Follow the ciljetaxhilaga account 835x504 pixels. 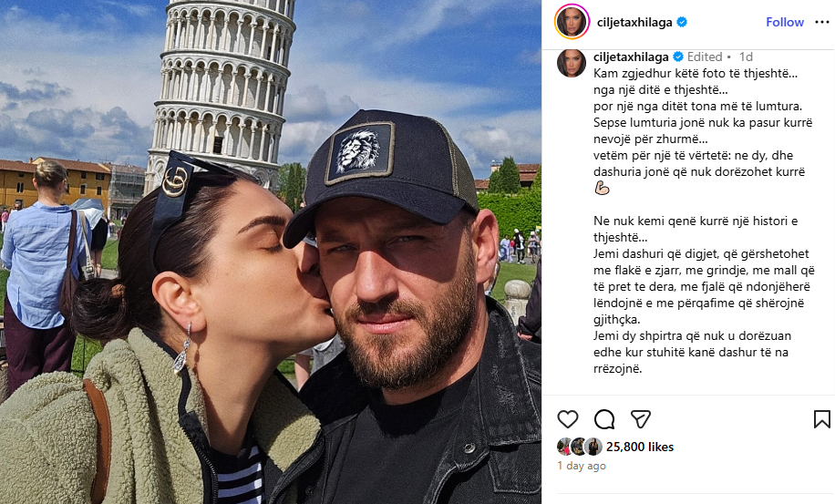[x=785, y=23]
